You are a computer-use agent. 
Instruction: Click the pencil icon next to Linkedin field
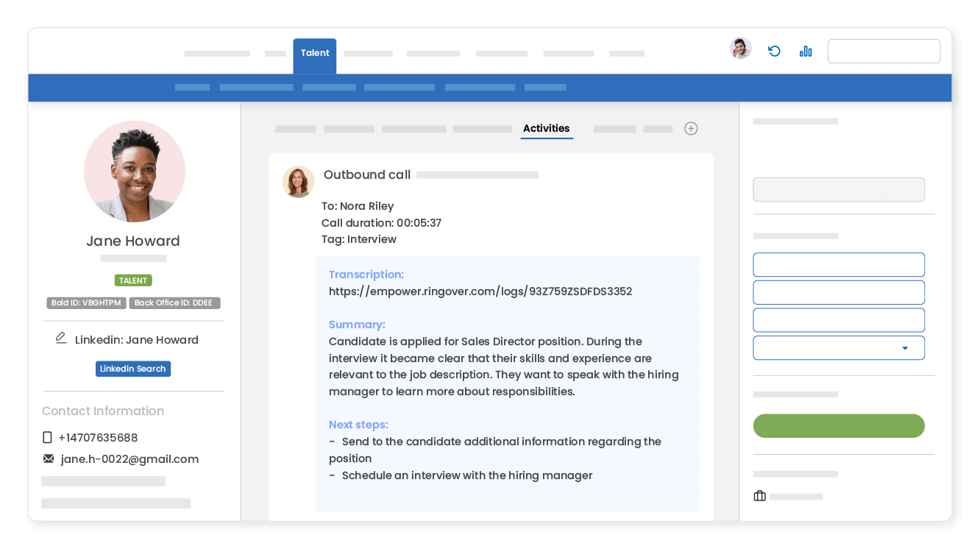[x=60, y=338]
